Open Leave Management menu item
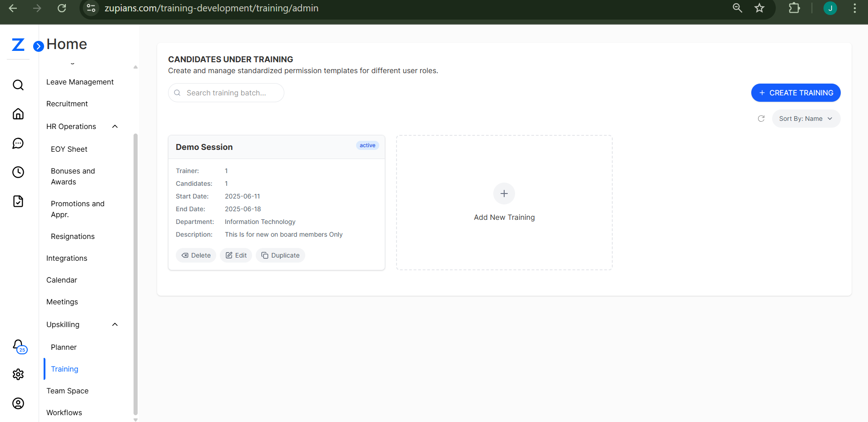This screenshot has width=868, height=422. point(80,82)
